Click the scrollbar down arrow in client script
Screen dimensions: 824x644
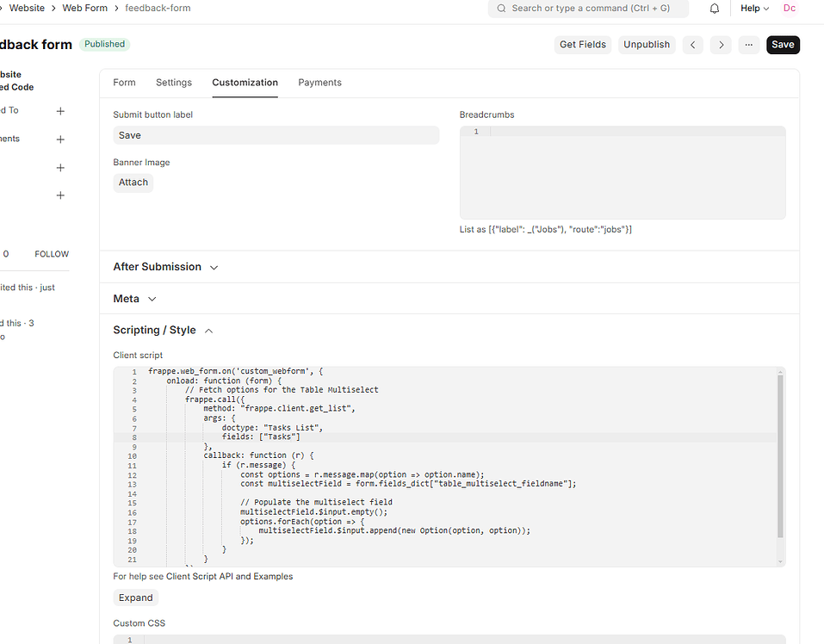[x=780, y=561]
